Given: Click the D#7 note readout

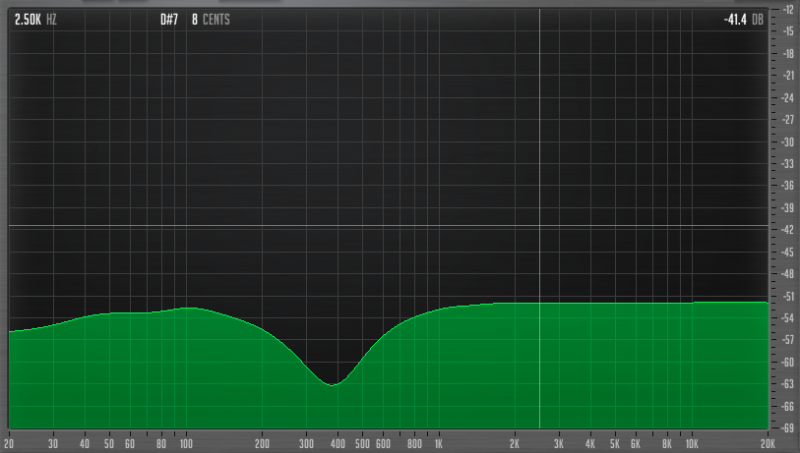Looking at the screenshot, I should click(169, 19).
